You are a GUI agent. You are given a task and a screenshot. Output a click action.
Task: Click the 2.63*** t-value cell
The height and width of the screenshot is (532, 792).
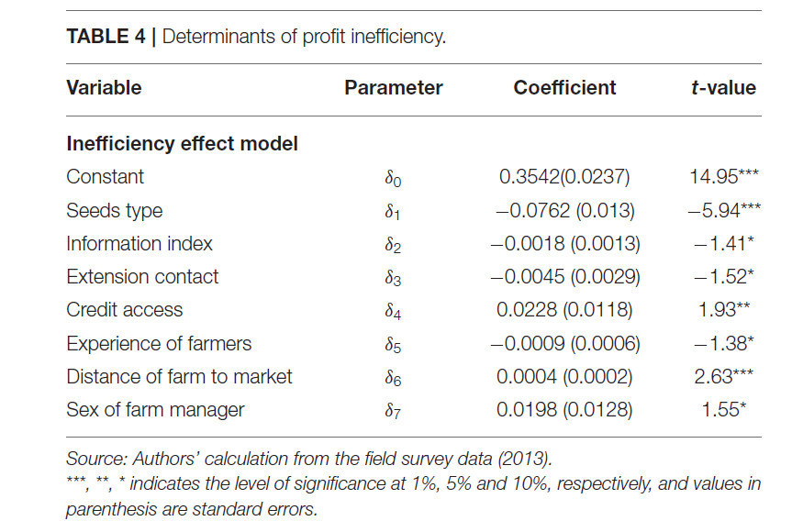723,377
